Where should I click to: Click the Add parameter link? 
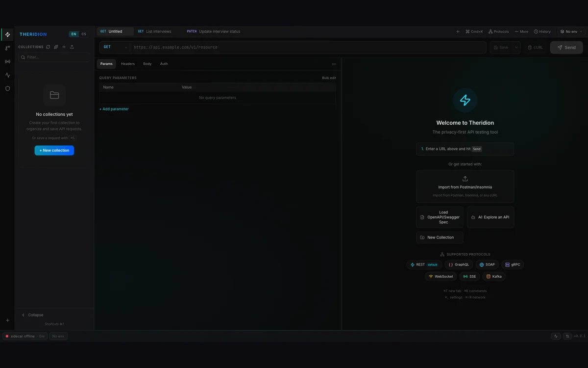point(114,109)
